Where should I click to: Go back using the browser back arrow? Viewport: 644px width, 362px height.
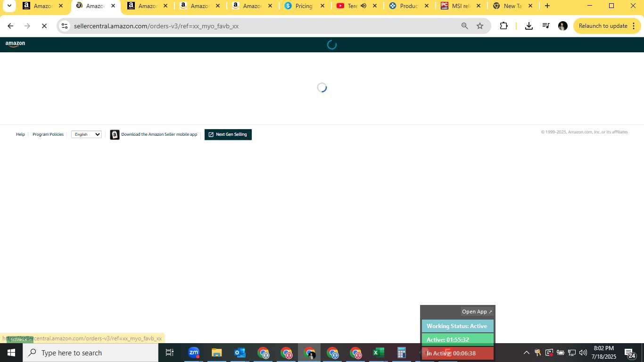[10, 26]
